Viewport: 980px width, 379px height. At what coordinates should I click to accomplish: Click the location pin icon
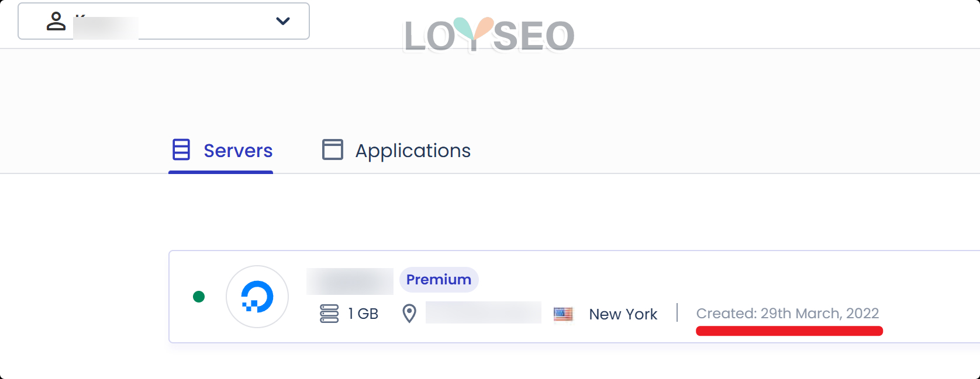(x=409, y=314)
